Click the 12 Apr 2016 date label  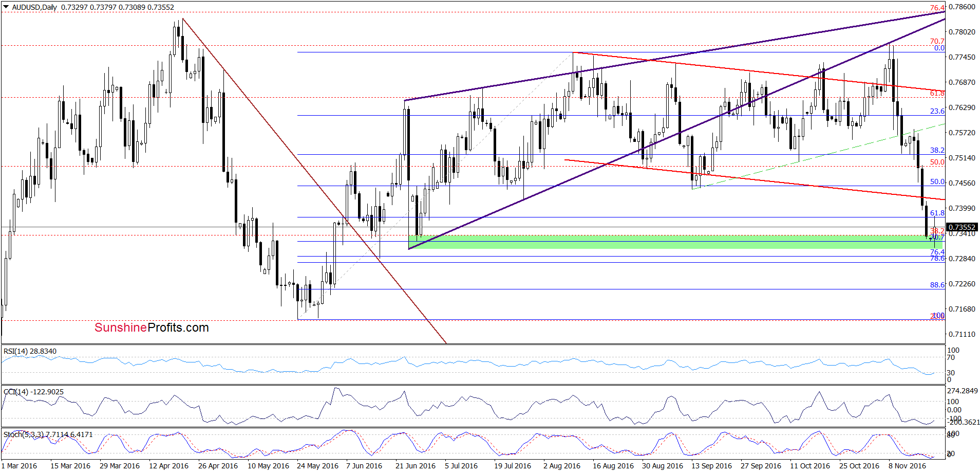pos(168,466)
